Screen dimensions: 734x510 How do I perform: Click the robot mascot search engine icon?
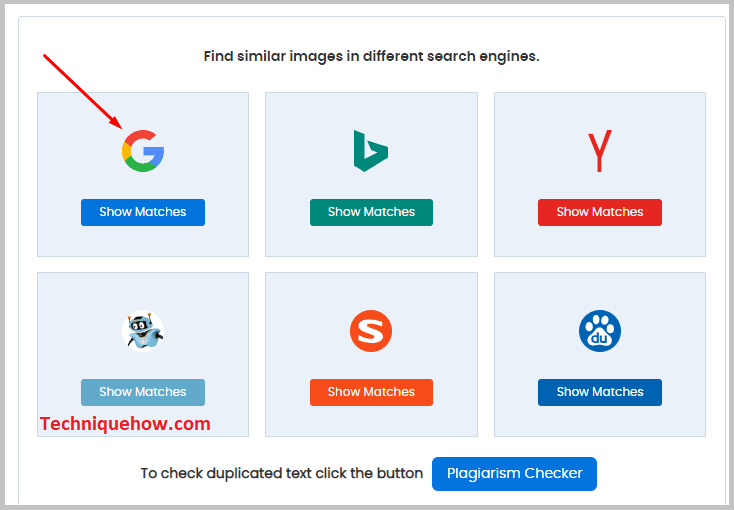[x=143, y=331]
